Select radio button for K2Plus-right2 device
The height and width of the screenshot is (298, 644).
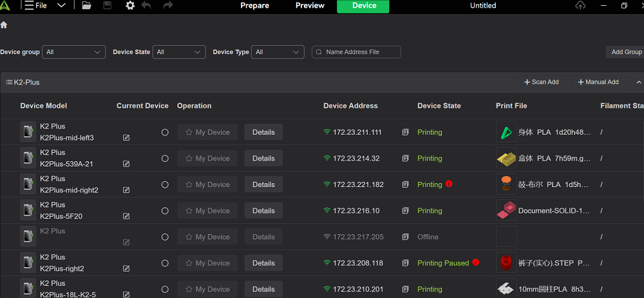(x=165, y=263)
